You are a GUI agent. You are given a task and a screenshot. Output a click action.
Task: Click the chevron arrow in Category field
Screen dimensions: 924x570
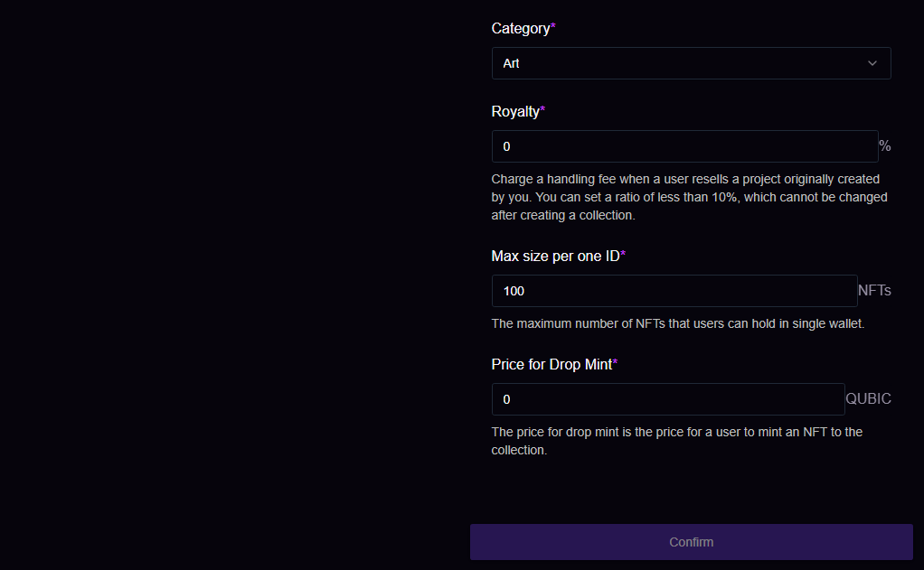(x=872, y=63)
